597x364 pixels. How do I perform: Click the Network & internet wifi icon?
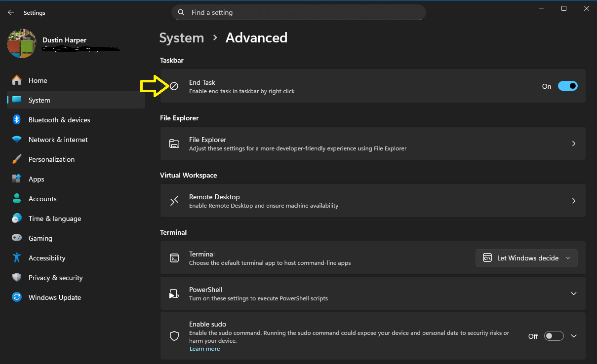click(17, 140)
